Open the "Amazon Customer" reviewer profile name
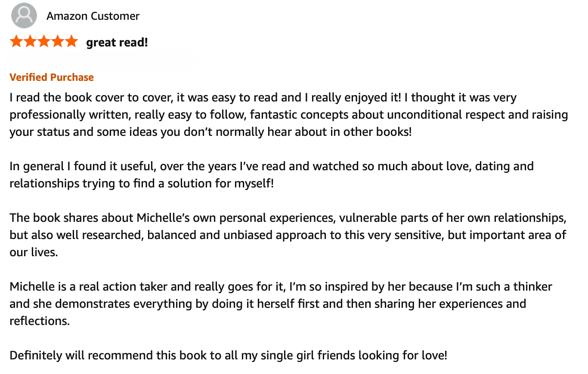 (93, 16)
